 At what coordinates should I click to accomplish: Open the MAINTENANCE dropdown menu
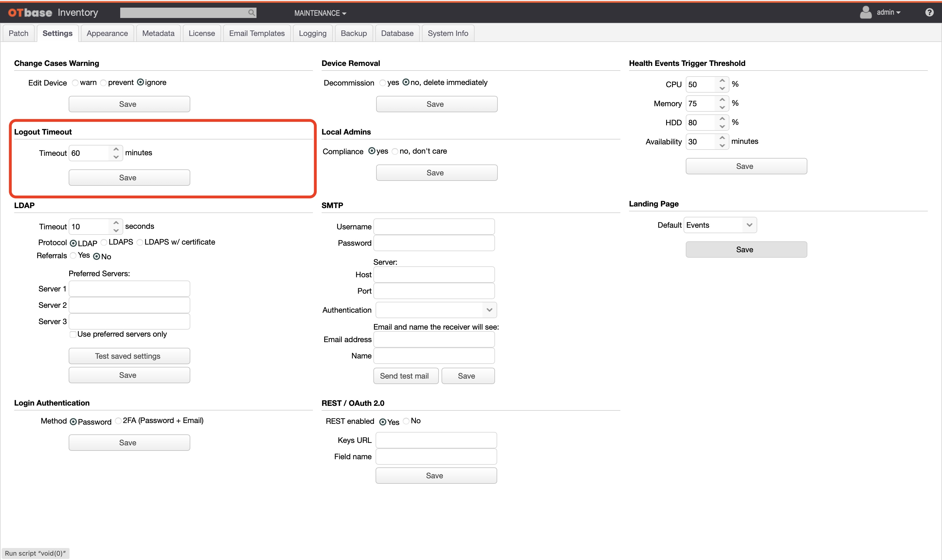pyautogui.click(x=320, y=13)
